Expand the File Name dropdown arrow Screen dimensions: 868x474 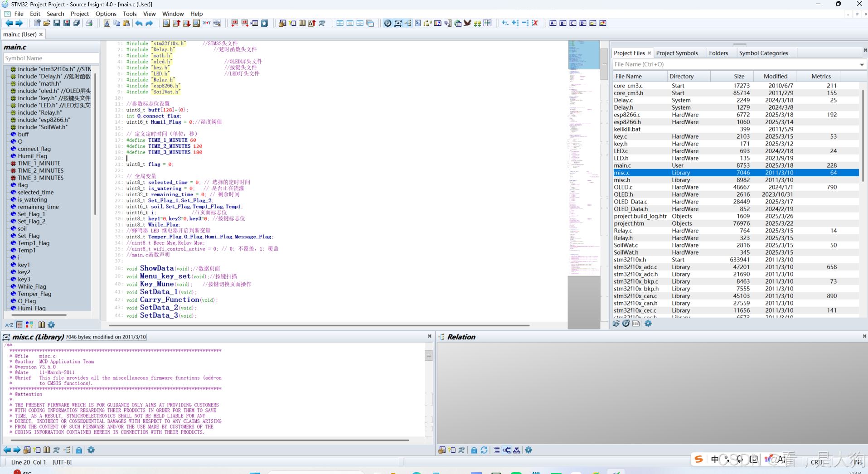[862, 64]
